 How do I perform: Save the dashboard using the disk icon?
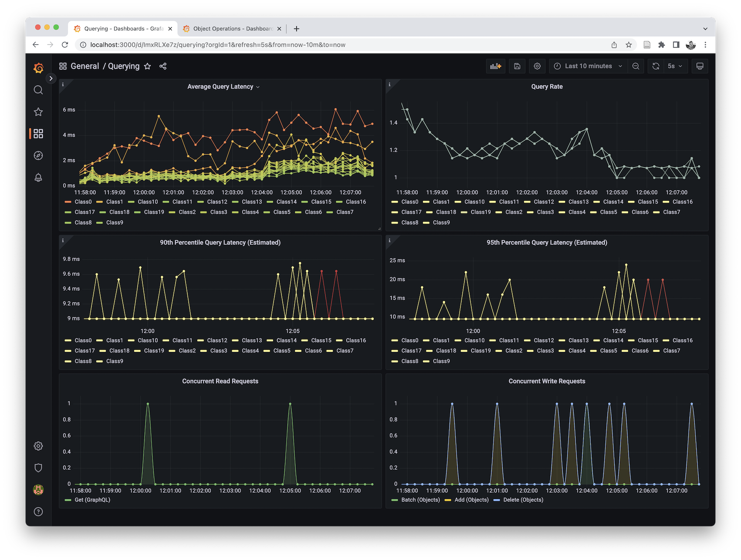(x=517, y=66)
